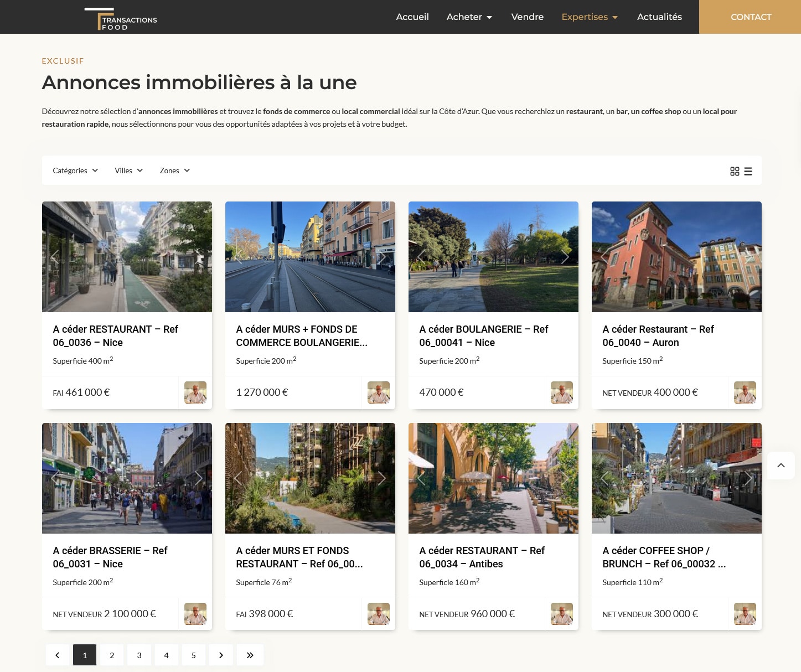Switch to list view layout icon
The height and width of the screenshot is (672, 801).
[x=748, y=172]
